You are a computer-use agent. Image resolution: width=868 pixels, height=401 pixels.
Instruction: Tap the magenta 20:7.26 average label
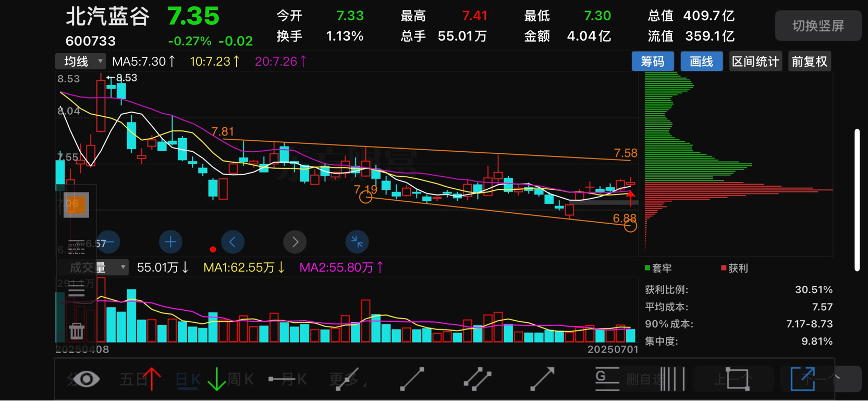coord(280,62)
